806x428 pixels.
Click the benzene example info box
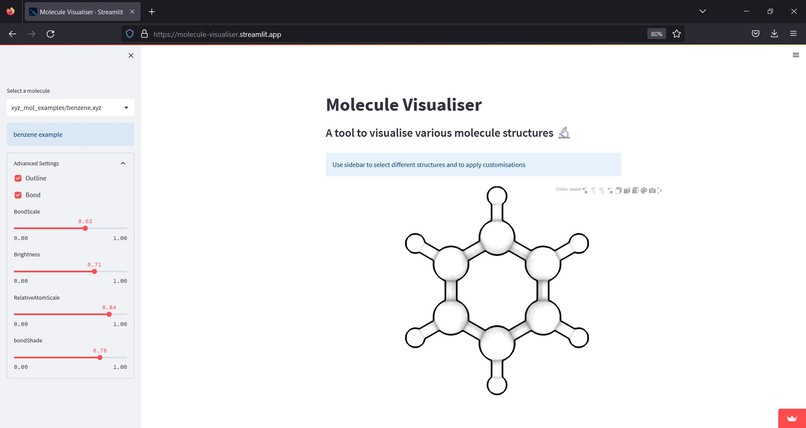70,134
